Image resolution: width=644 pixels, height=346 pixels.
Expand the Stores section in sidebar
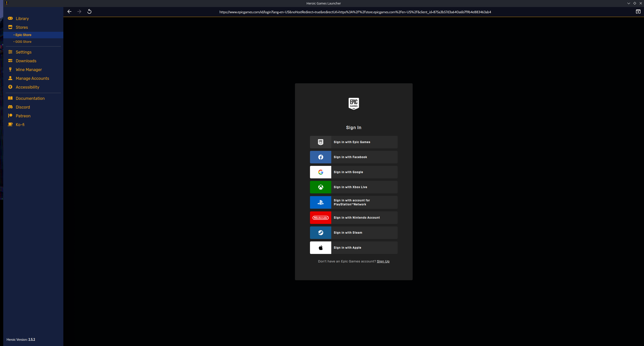(21, 27)
